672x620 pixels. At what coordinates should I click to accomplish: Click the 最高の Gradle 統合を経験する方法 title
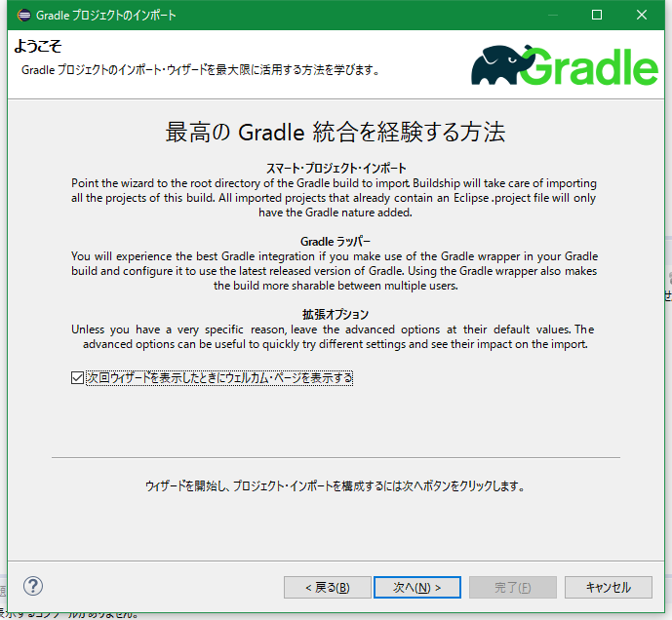tap(336, 132)
